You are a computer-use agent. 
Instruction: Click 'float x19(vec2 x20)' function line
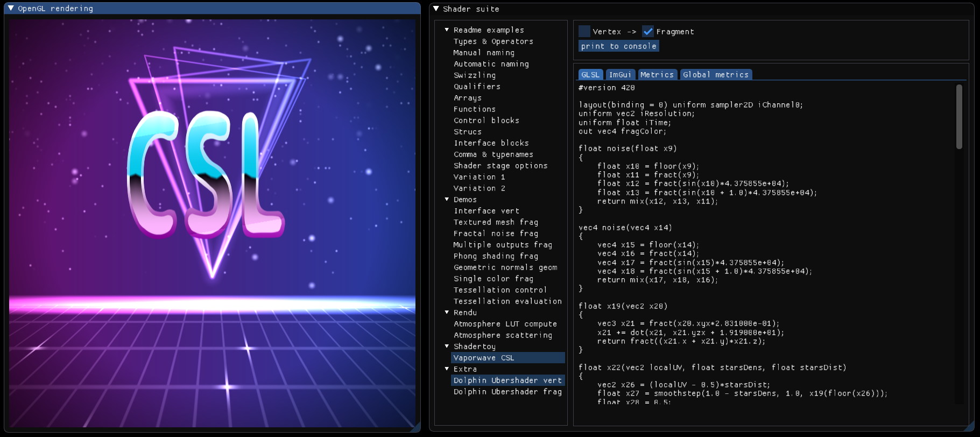(x=623, y=306)
